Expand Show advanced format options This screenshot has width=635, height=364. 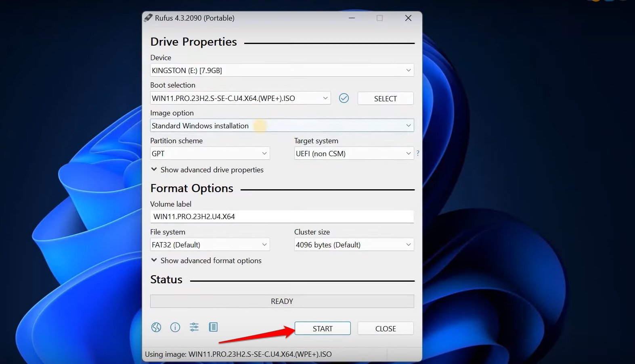tap(206, 261)
